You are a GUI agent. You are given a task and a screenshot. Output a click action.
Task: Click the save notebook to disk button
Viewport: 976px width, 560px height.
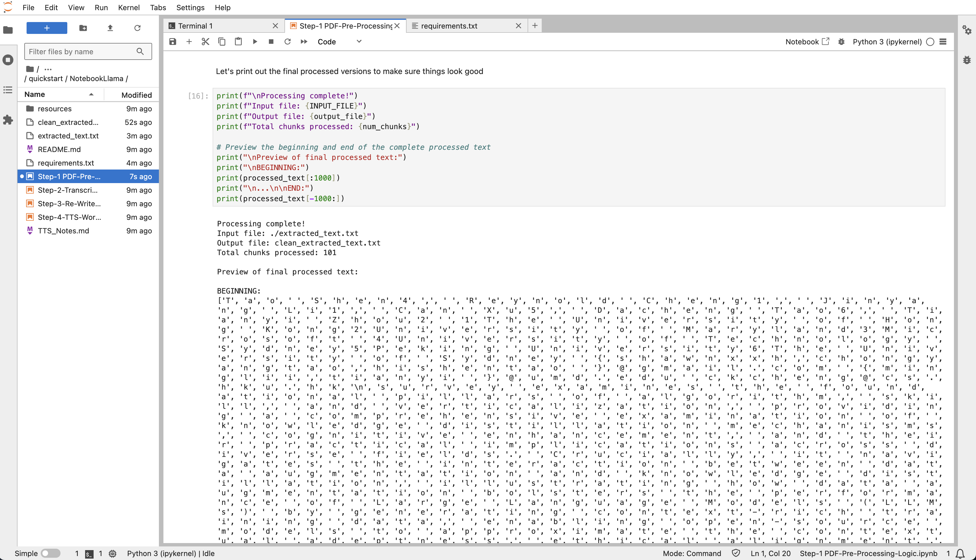pos(173,42)
